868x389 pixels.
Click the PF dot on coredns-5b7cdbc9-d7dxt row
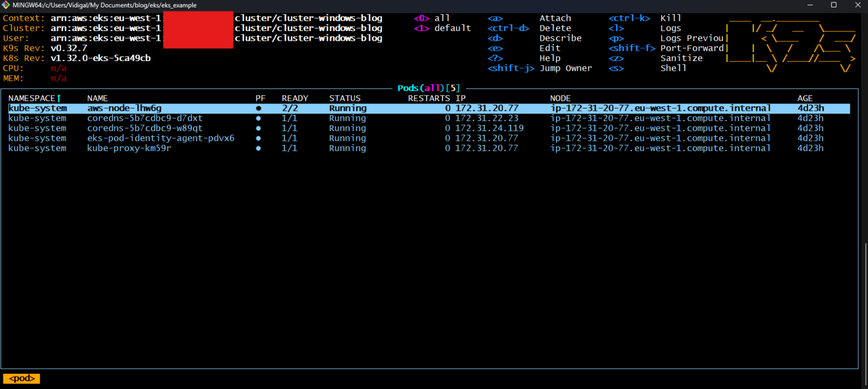point(258,118)
